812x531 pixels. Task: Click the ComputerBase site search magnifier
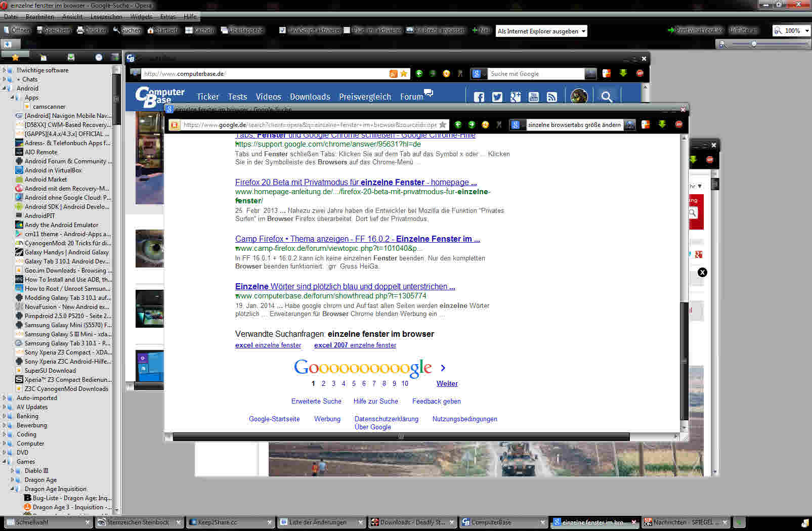tap(607, 97)
